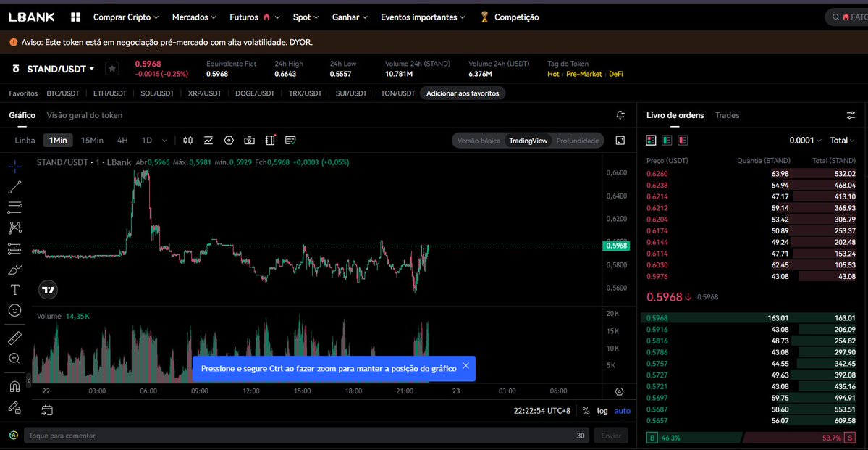Click the search box in header
Screen dimensions: 868x450
point(846,17)
